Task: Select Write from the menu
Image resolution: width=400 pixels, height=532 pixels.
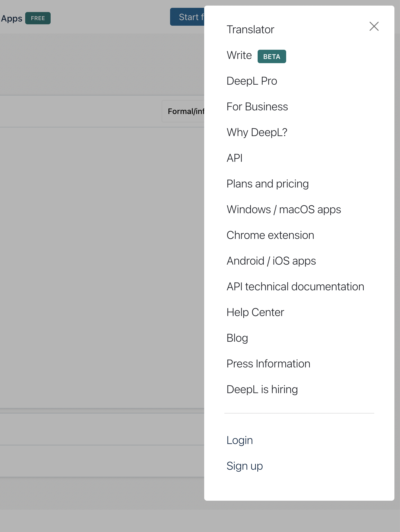Action: [x=239, y=55]
